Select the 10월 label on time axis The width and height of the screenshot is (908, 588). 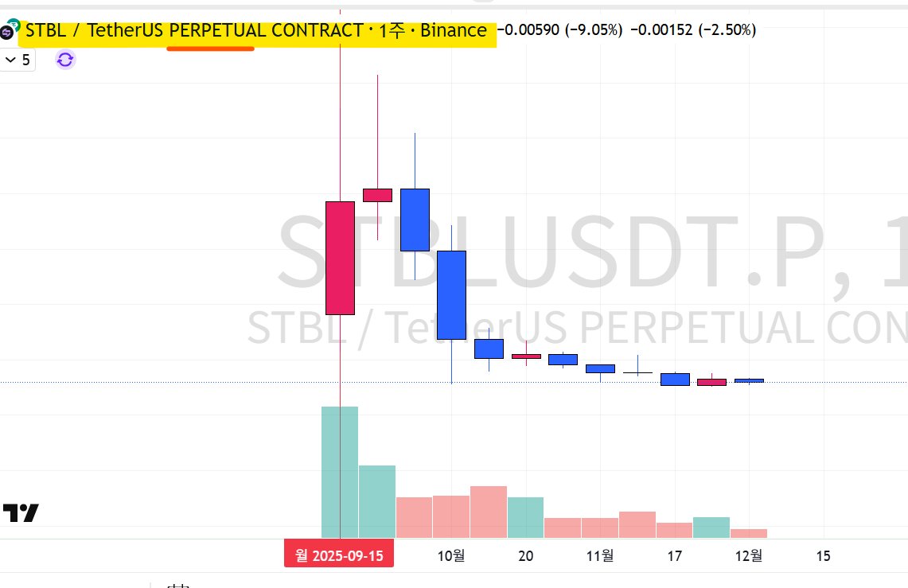[451, 555]
